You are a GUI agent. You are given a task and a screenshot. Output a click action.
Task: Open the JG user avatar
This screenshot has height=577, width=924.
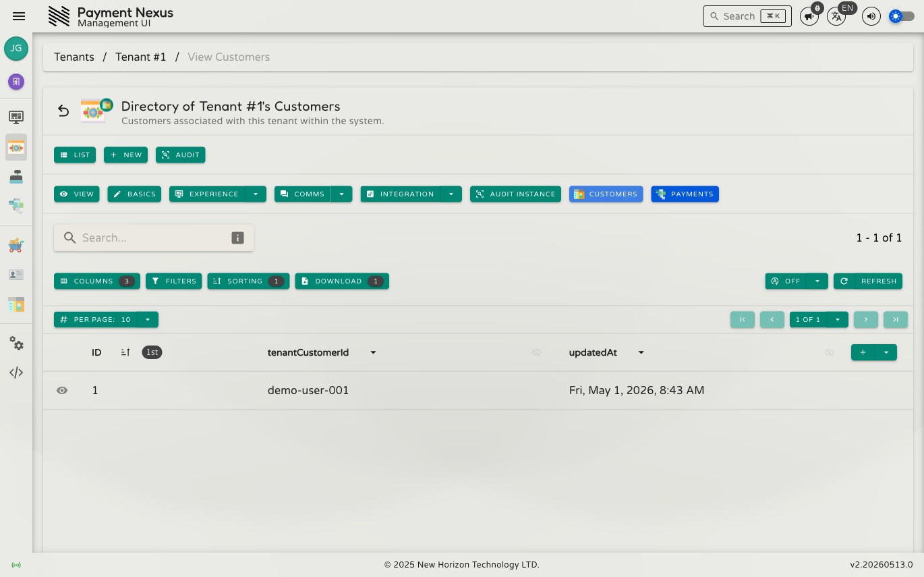tap(16, 49)
